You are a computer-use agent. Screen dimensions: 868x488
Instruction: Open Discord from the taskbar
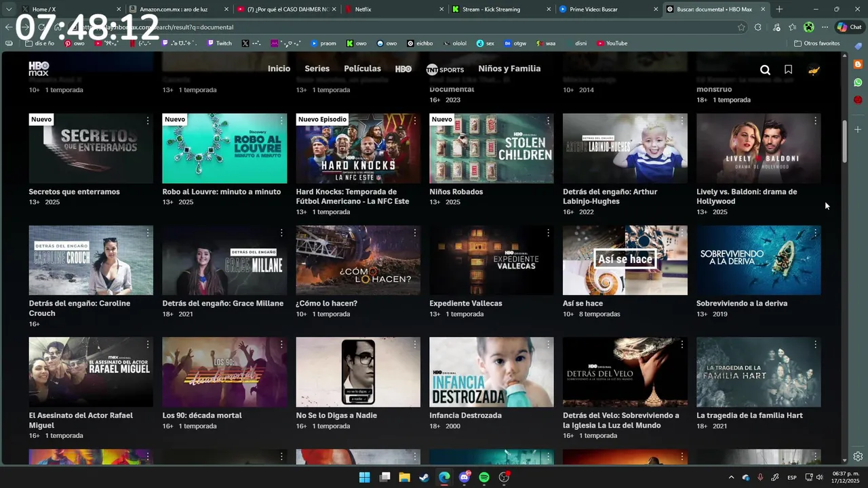[465, 477]
